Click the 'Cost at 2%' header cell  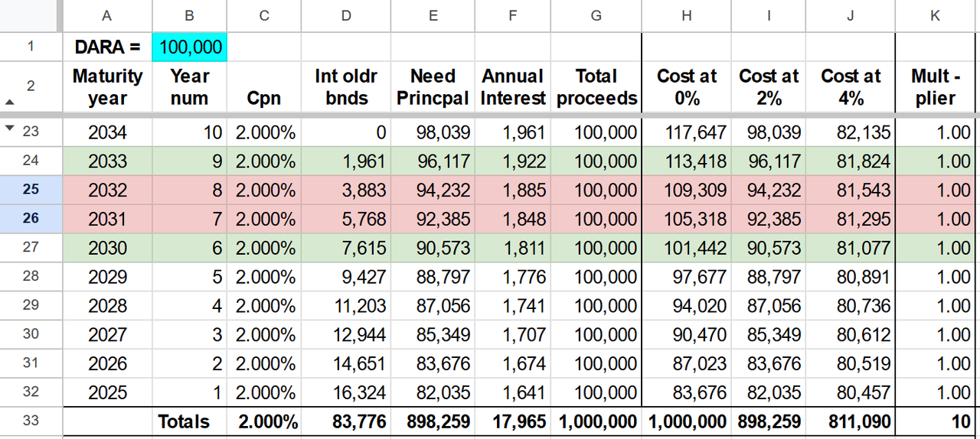coord(769,86)
